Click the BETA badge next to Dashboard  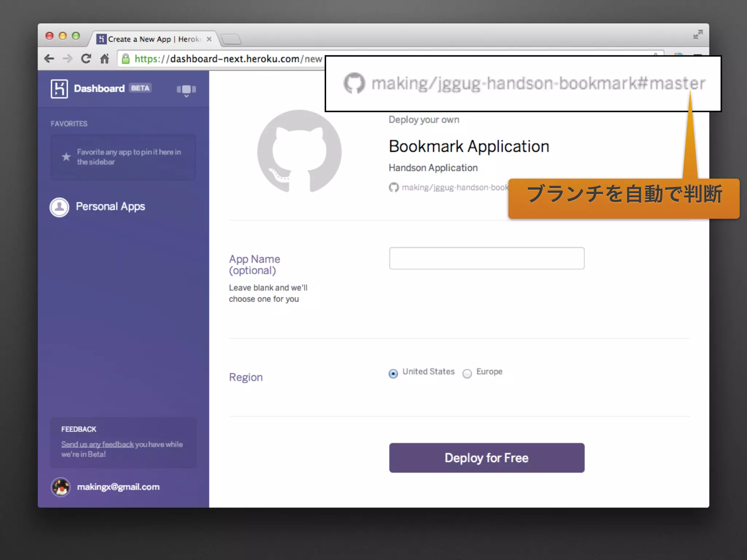(x=140, y=88)
